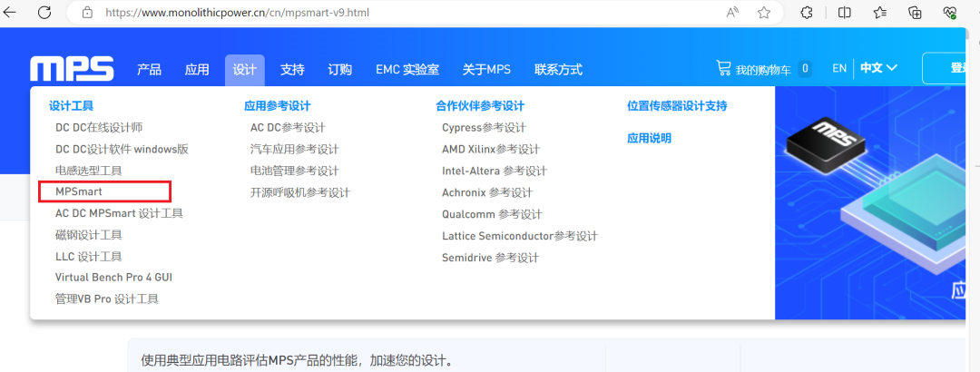Open Virtual Bench Pro 4 GUI
The width and height of the screenshot is (980, 372).
113,277
